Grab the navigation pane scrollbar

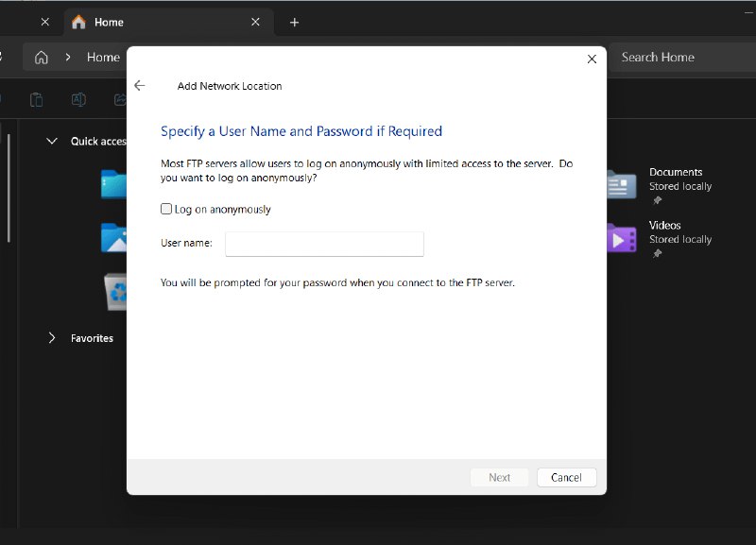tap(9, 188)
